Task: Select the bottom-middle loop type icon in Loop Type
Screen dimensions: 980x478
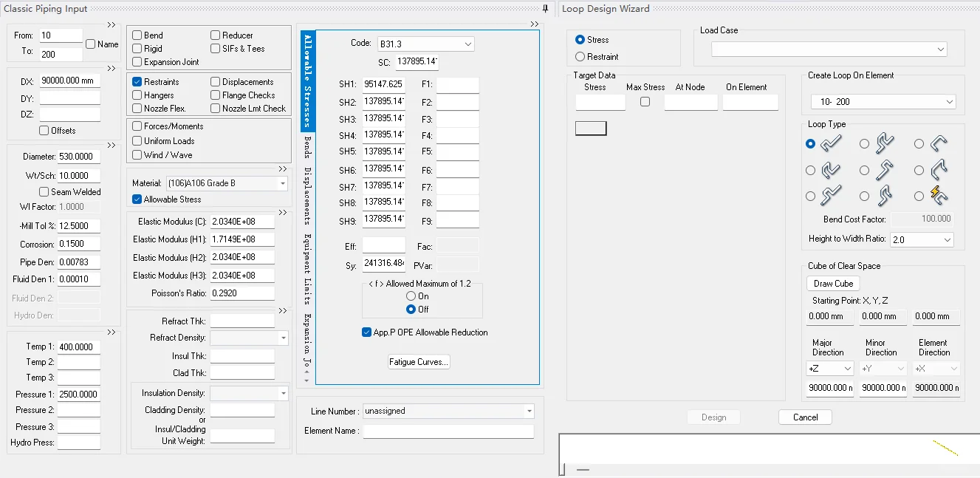Action: tap(884, 197)
